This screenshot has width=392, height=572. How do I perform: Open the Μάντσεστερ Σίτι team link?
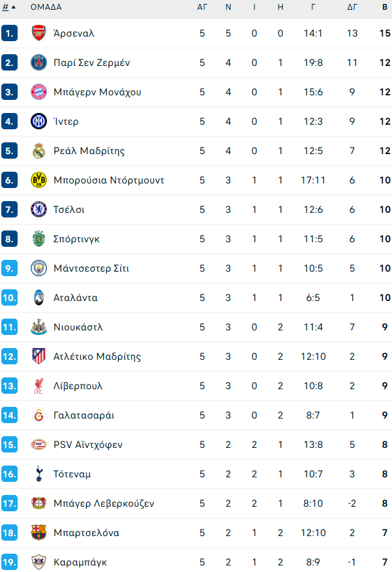click(91, 268)
